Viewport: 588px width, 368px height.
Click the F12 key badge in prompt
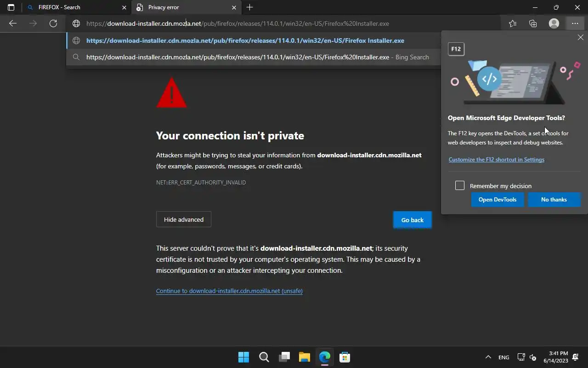456,49
